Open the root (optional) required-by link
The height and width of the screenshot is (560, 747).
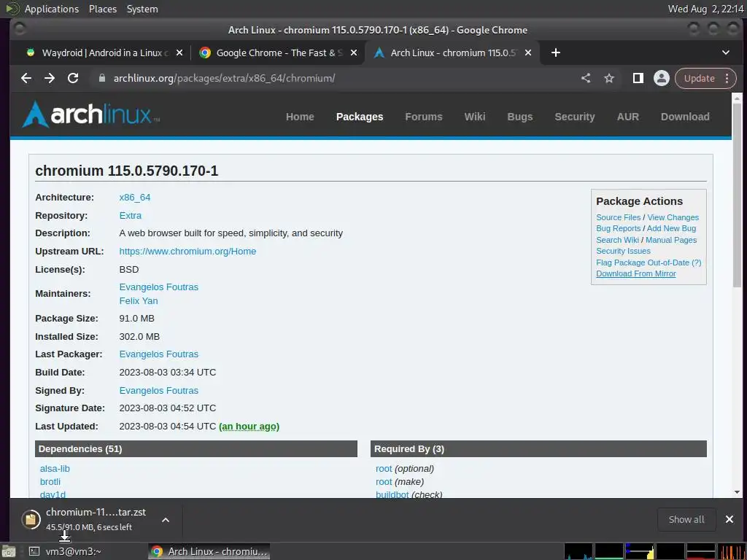tap(384, 469)
